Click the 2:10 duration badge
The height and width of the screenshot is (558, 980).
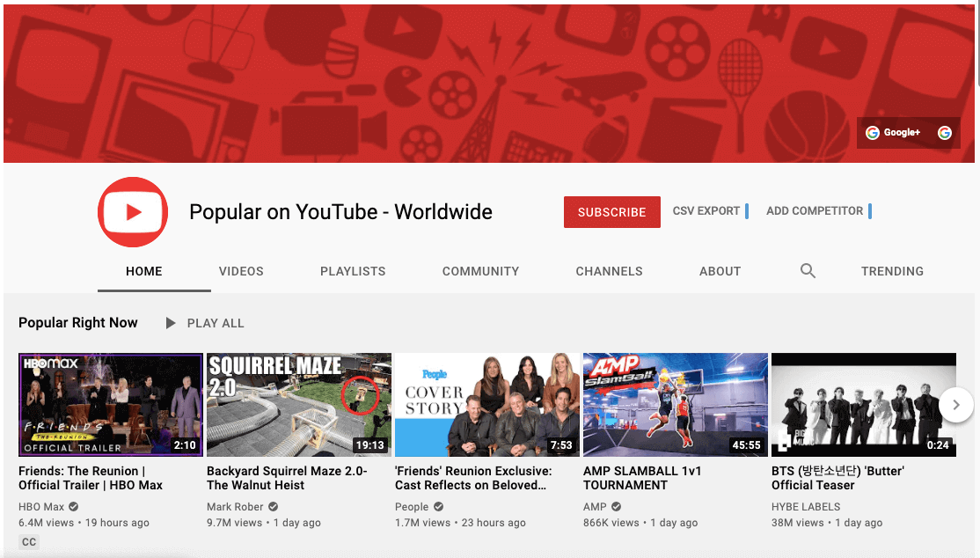pyautogui.click(x=185, y=445)
